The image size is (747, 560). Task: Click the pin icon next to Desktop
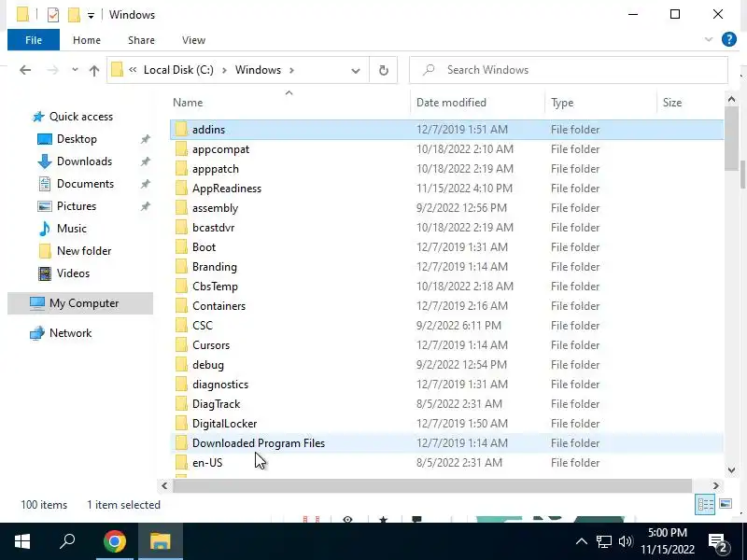pyautogui.click(x=146, y=139)
